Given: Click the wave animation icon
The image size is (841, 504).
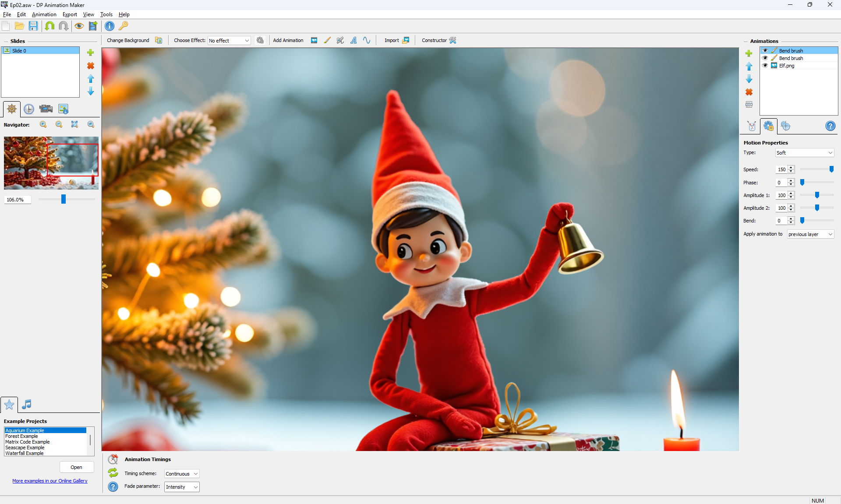Looking at the screenshot, I should [367, 40].
